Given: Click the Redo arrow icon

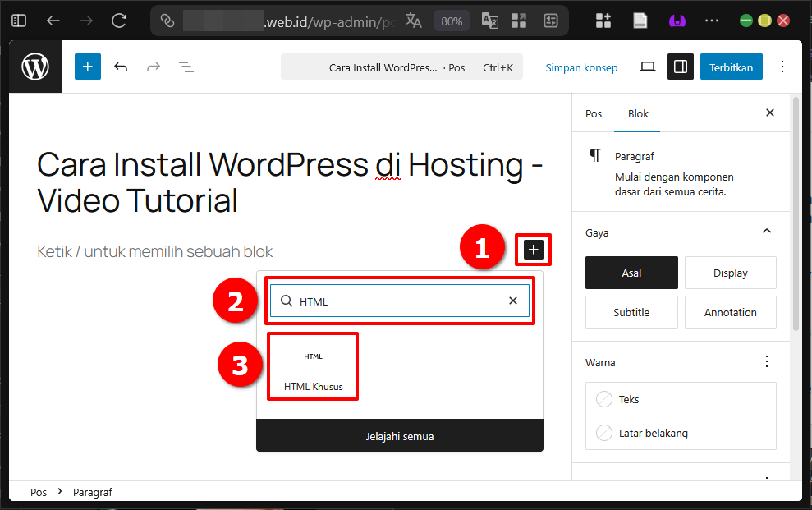Looking at the screenshot, I should [154, 67].
